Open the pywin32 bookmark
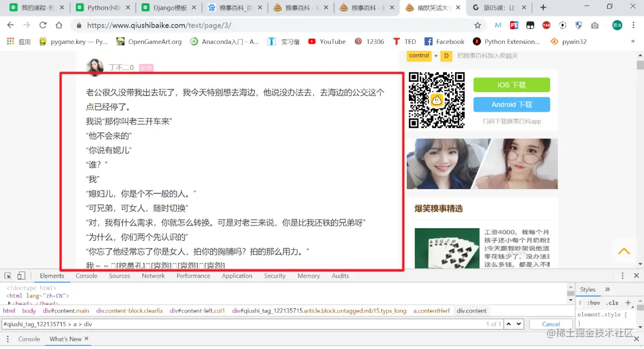This screenshot has width=644, height=349. pyautogui.click(x=573, y=41)
